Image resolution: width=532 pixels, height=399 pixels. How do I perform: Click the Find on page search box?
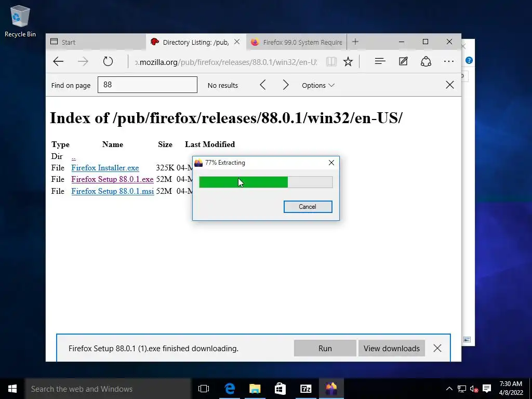[147, 85]
